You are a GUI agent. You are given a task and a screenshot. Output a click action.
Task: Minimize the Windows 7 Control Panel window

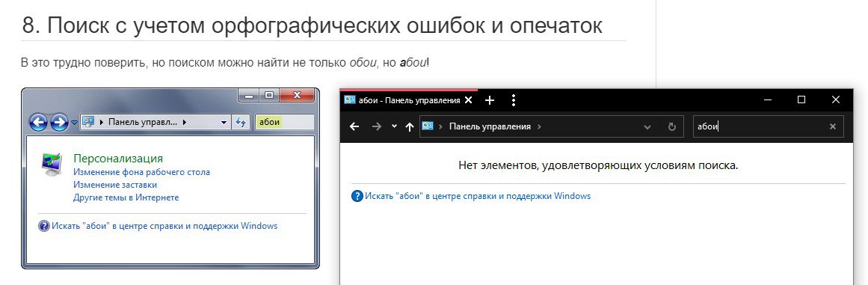tap(249, 95)
